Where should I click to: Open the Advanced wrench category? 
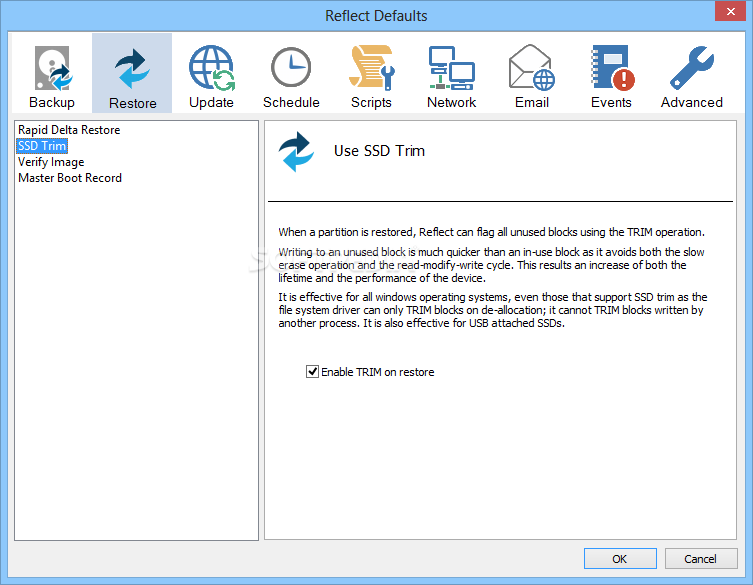pos(692,74)
